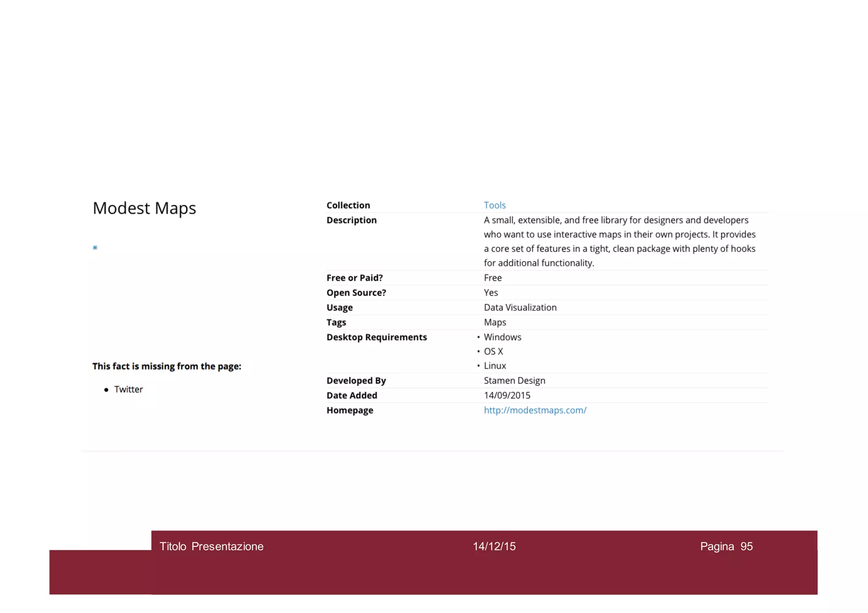Open the modestmaps.com homepage link
The image size is (868, 613).
535,410
